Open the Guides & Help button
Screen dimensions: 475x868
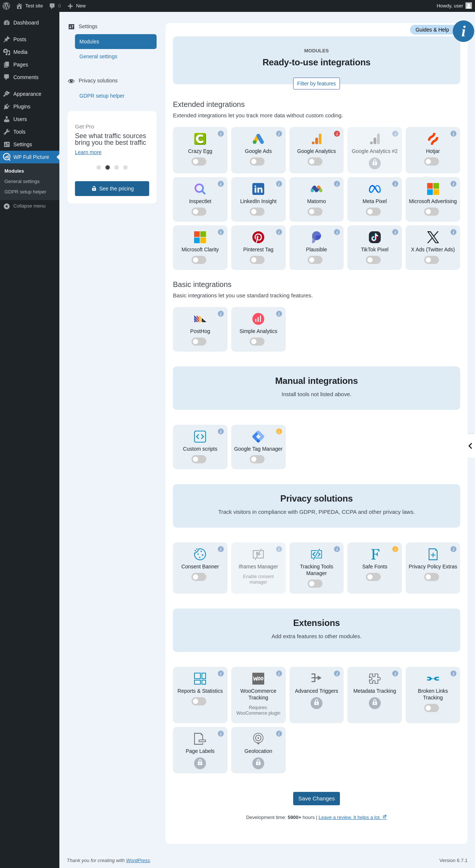[432, 30]
